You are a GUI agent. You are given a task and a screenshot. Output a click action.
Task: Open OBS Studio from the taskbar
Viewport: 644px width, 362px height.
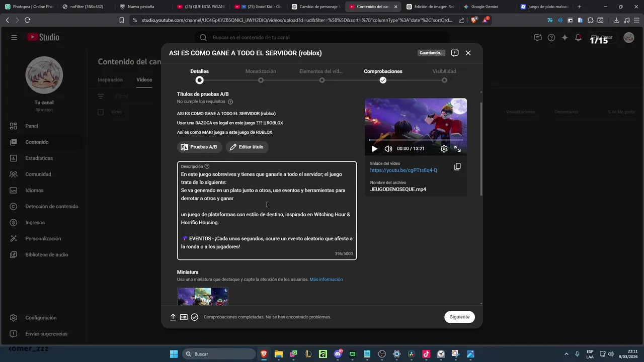(382, 354)
